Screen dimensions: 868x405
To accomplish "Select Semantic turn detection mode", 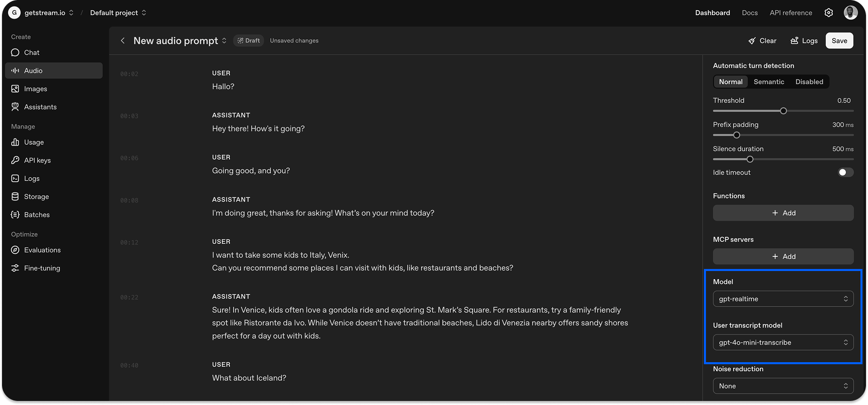I will 769,82.
